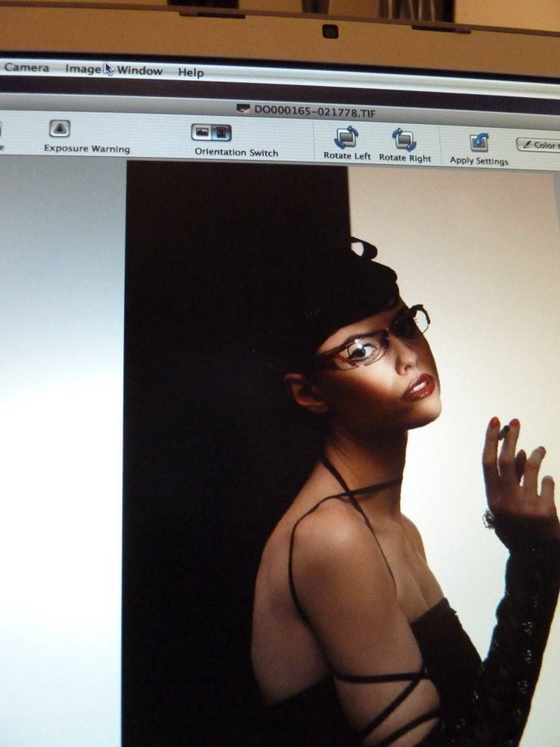
Task: Open the Camera menu
Action: coord(27,68)
